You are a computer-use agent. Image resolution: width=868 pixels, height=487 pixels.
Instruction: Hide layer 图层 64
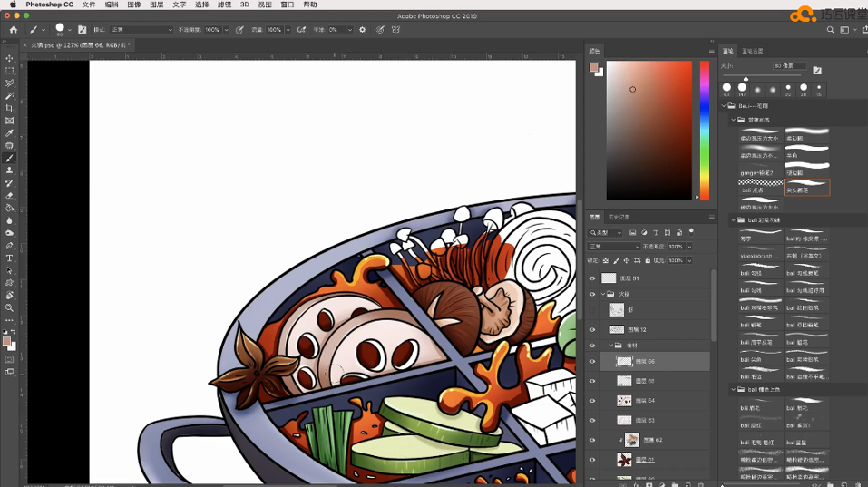click(592, 401)
